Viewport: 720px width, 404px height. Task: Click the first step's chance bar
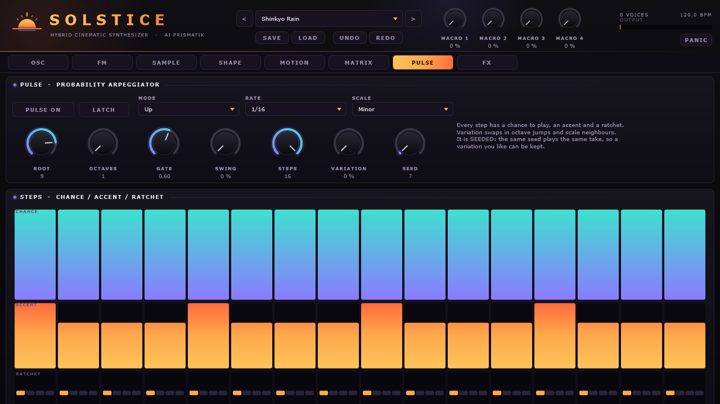tap(35, 254)
